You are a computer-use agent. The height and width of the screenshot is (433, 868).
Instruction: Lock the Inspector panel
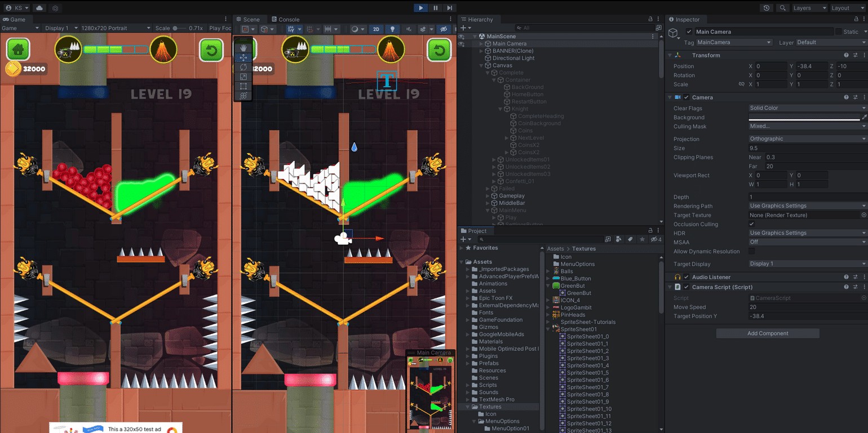click(855, 20)
